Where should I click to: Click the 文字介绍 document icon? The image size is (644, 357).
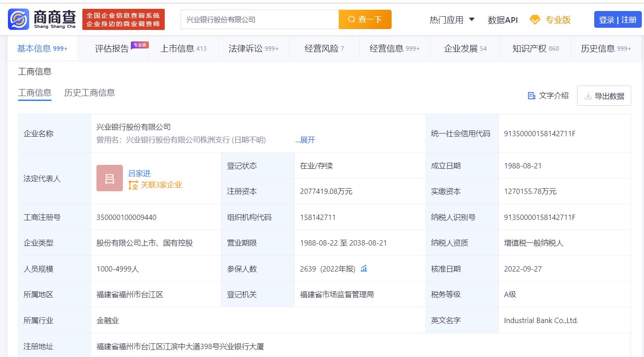[x=531, y=96]
